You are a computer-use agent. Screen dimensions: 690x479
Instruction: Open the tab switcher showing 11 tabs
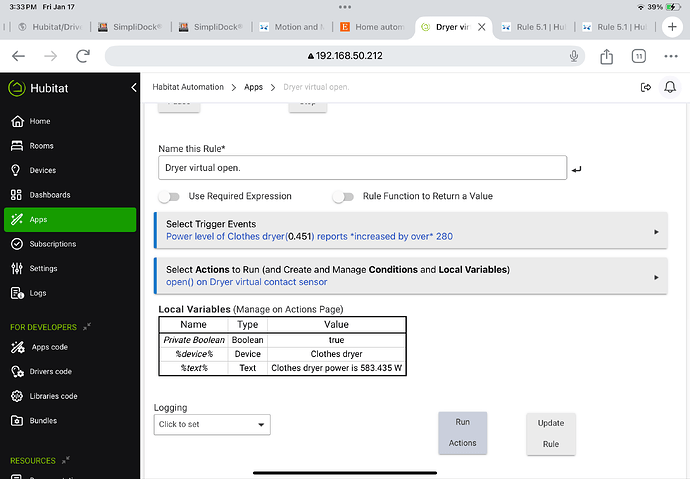[x=639, y=56]
